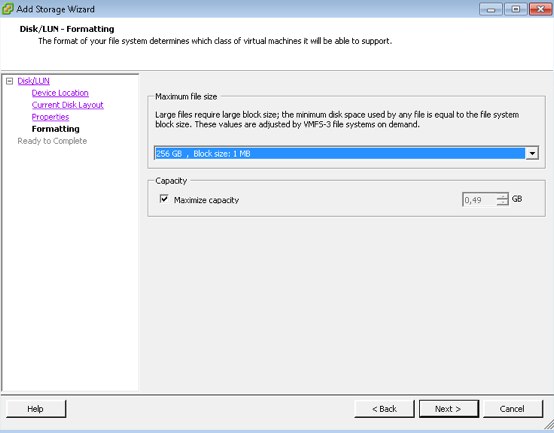Select the Formatting step in sidebar
Screen dimensions: 554x433
(x=55, y=129)
